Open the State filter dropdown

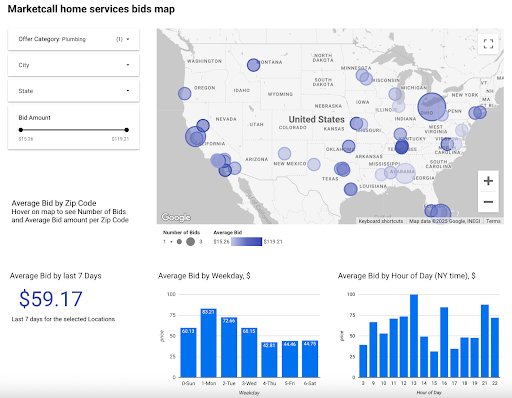pyautogui.click(x=73, y=91)
